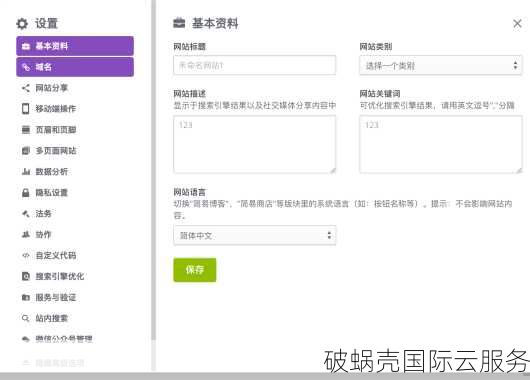Click the layout icon beside 页眉和页脚
Image resolution: width=530 pixels, height=380 pixels.
[x=26, y=130]
